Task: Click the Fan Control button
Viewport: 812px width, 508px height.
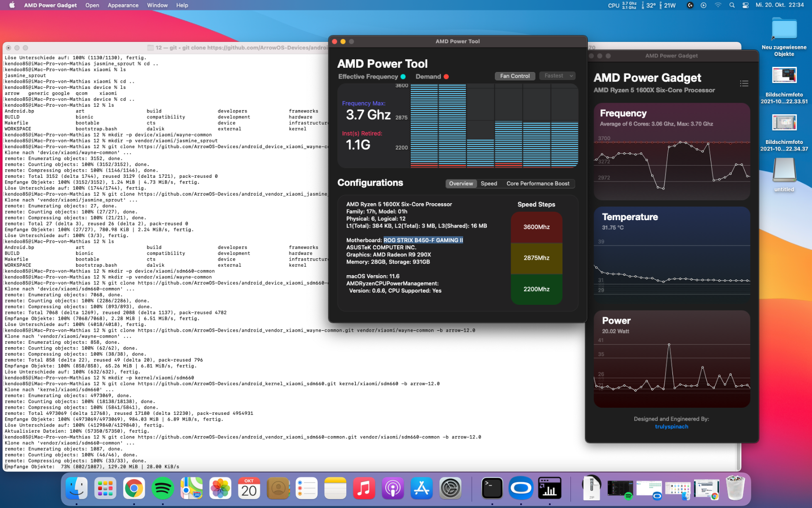Action: (x=515, y=76)
